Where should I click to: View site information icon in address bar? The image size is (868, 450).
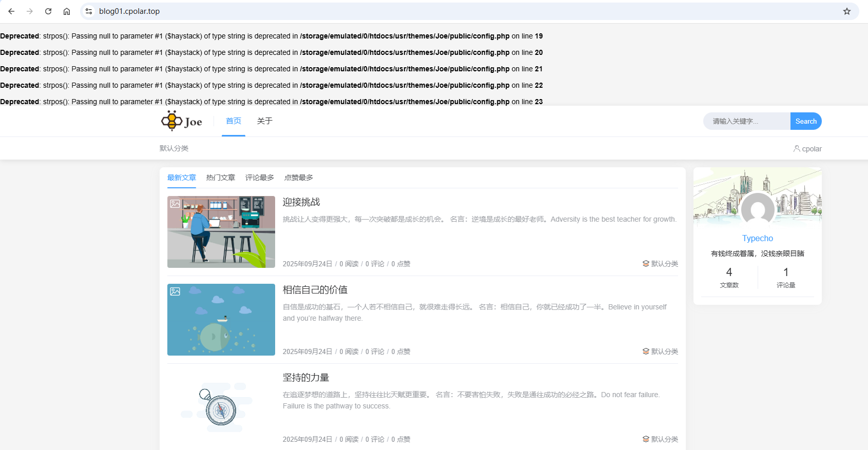coord(89,11)
